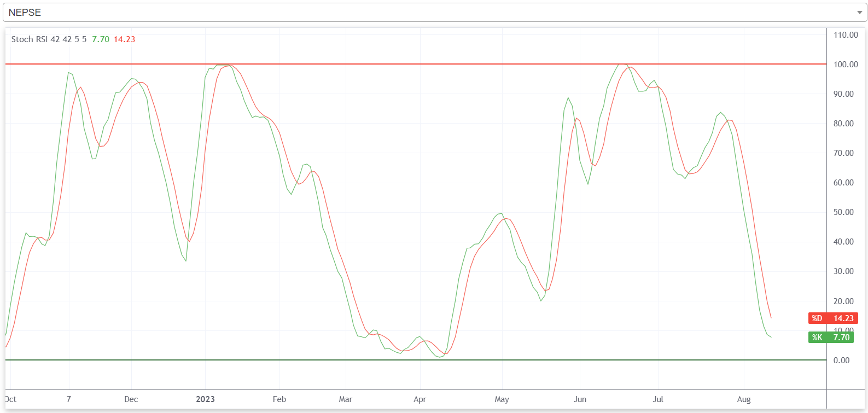Click the 110.00 value on the price scale

846,35
